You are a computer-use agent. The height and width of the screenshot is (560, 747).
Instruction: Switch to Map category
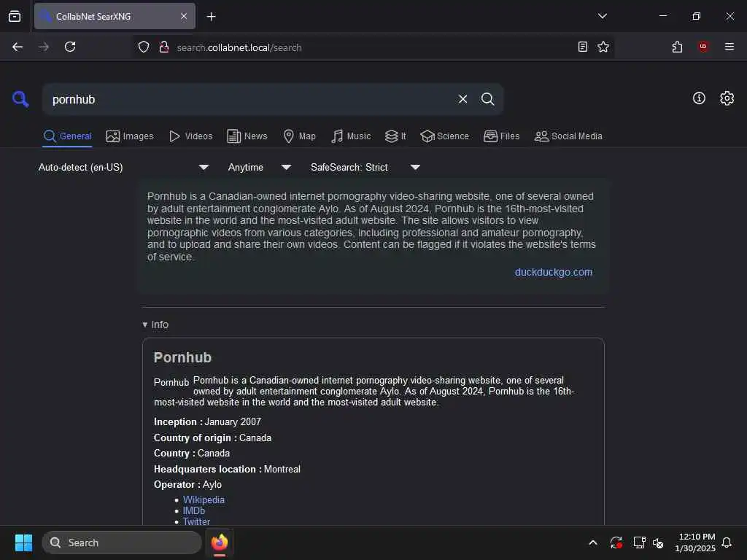tap(299, 136)
